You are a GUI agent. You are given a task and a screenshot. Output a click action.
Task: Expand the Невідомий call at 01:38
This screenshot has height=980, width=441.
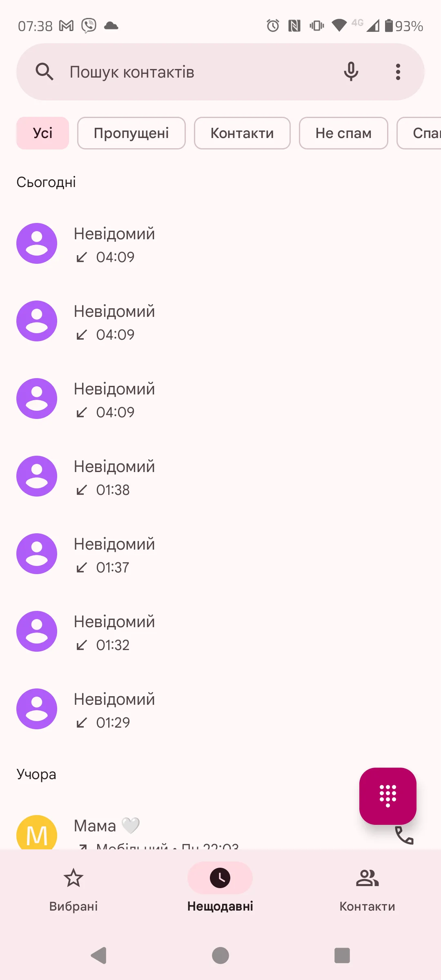point(220,476)
